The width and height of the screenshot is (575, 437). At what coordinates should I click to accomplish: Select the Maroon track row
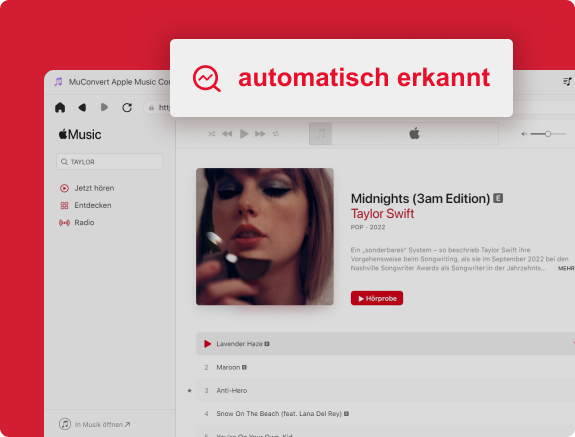point(385,367)
